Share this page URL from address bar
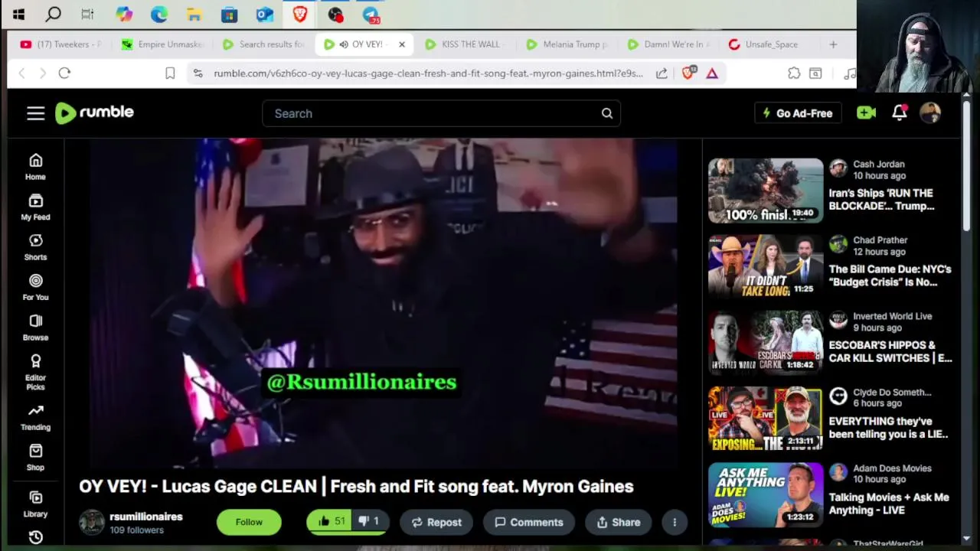 [661, 73]
